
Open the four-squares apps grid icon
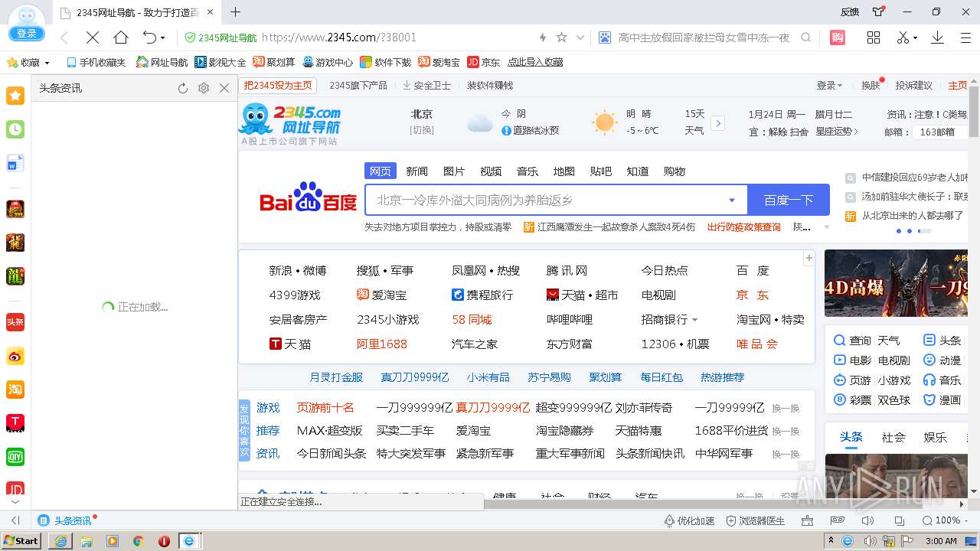874,37
